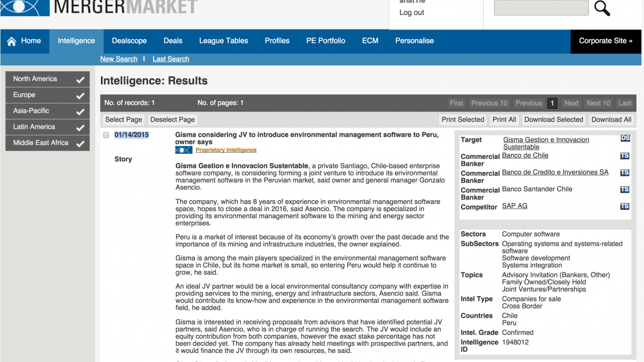Click the 'No. of pages: 1' text
Screen dimensions: 644x362
coord(221,103)
